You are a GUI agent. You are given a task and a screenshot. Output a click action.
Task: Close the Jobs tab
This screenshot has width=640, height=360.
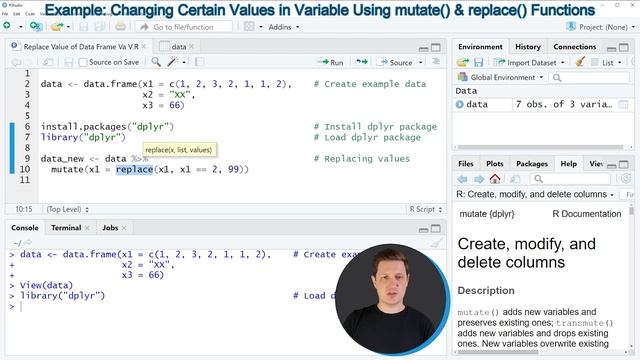pyautogui.click(x=124, y=228)
